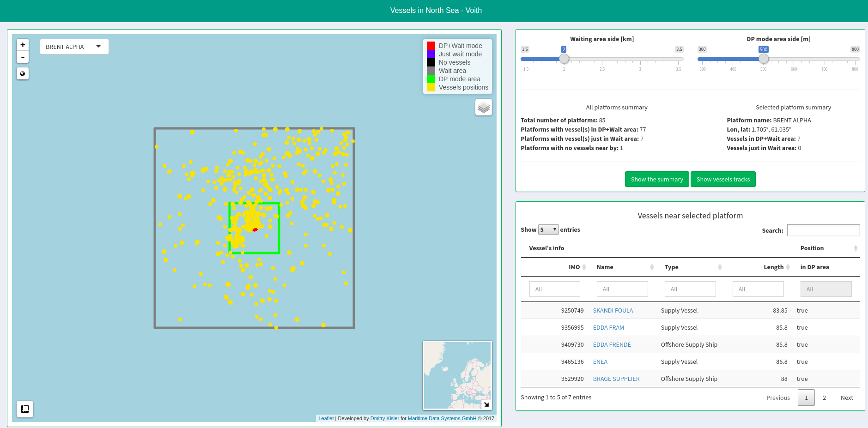Zoom in on the map

tap(23, 45)
